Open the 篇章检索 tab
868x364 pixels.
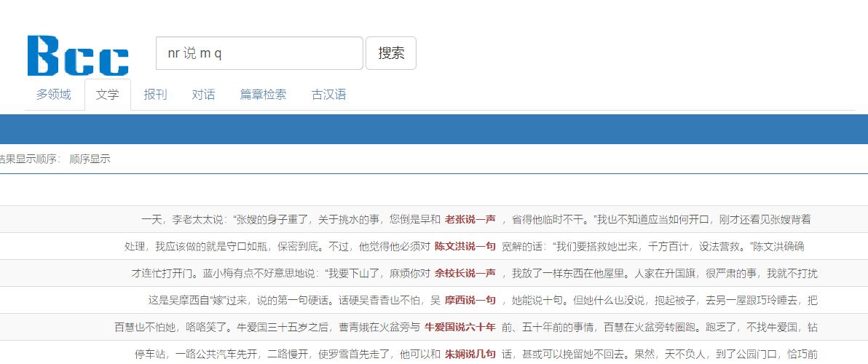click(x=263, y=95)
